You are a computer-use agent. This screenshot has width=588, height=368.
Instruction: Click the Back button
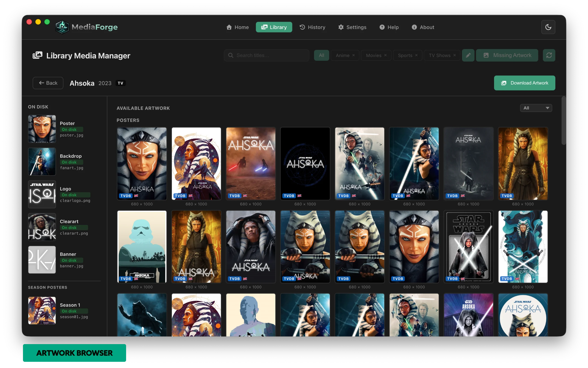tap(48, 83)
